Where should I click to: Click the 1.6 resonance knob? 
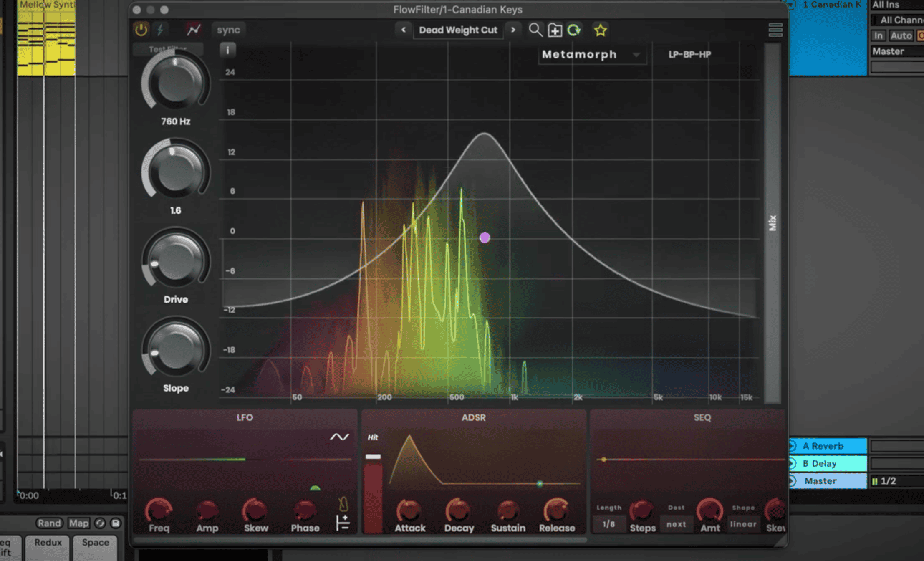click(176, 171)
